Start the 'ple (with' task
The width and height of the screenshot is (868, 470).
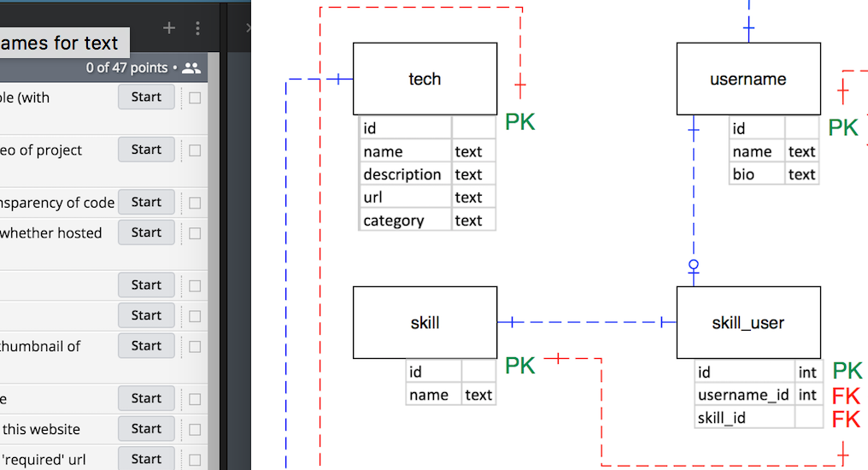tap(146, 97)
